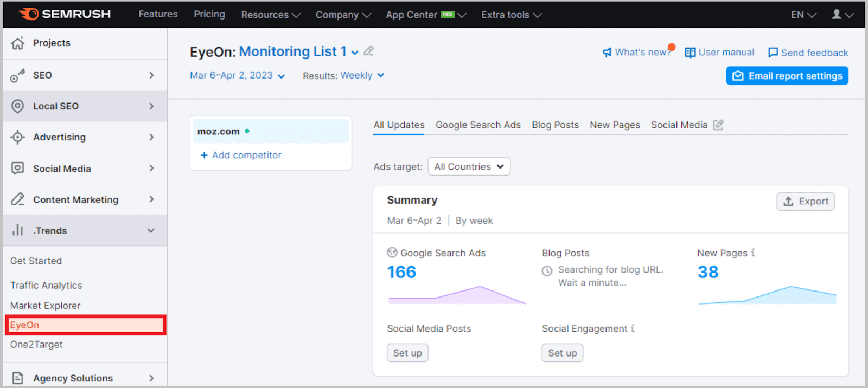
Task: Select the moz.com competitor entry
Action: pyautogui.click(x=271, y=131)
